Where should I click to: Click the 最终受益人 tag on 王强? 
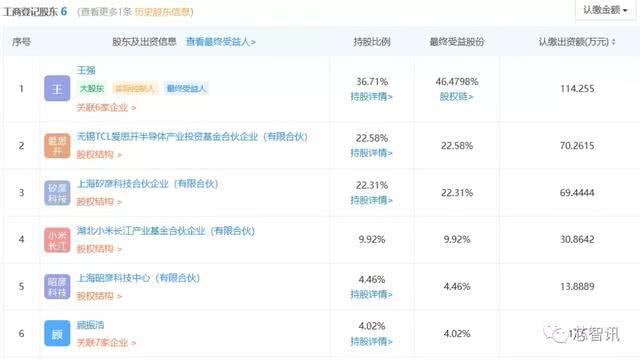point(186,88)
